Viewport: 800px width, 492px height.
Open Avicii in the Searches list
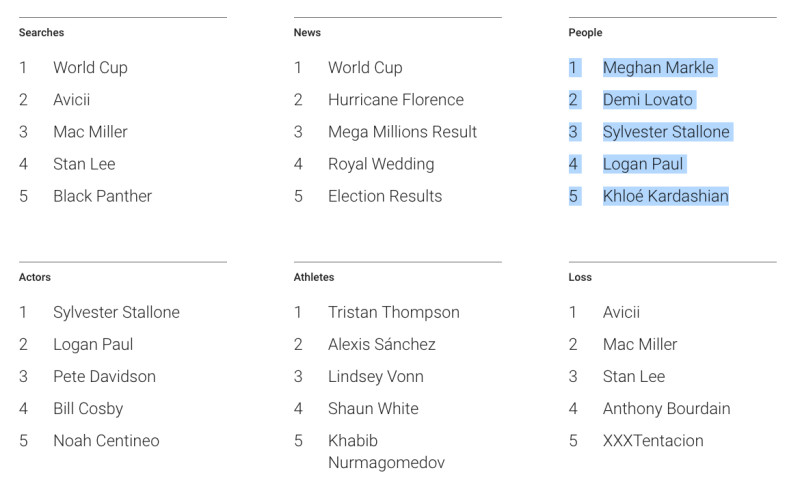coord(71,100)
